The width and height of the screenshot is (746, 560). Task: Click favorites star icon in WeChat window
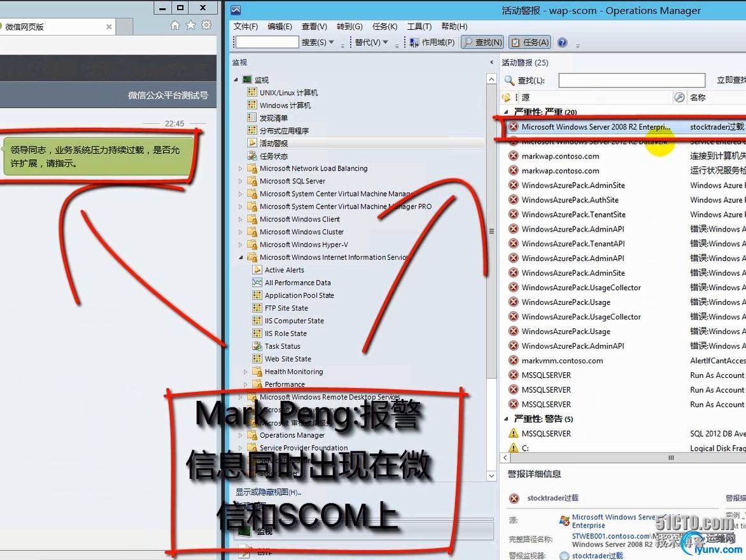(191, 25)
